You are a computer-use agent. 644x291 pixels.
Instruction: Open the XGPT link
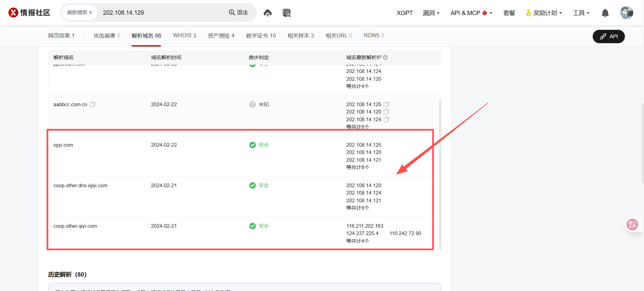[x=405, y=13]
